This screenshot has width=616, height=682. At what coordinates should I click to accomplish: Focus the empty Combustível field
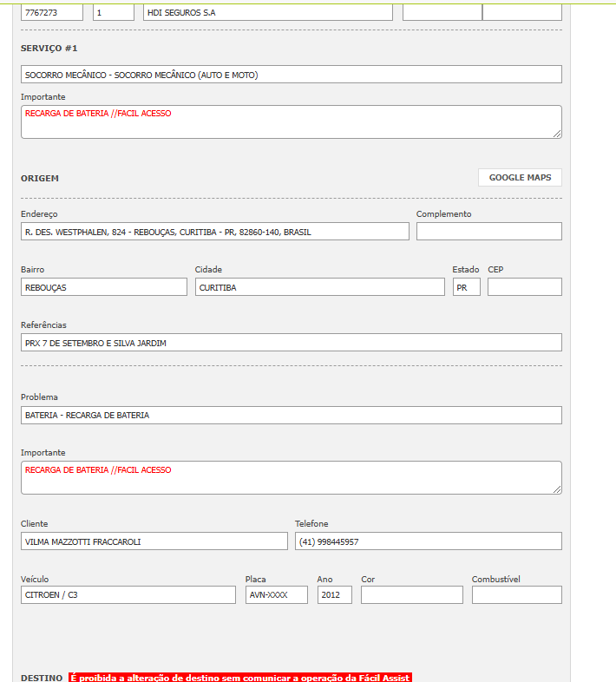click(x=516, y=595)
